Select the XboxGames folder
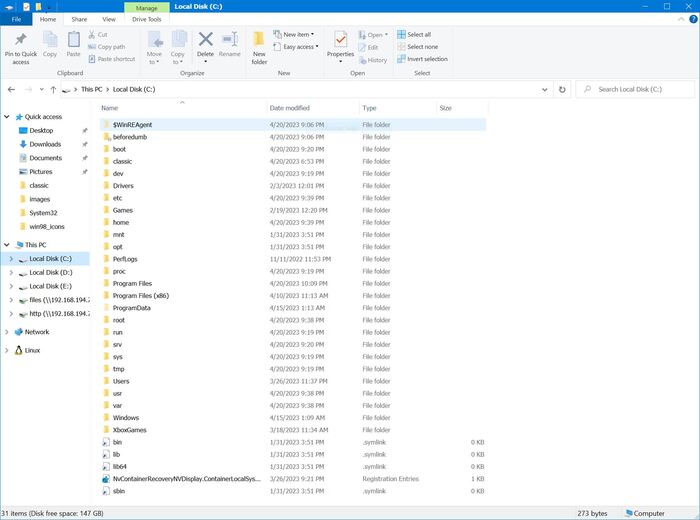Image resolution: width=700 pixels, height=520 pixels. pyautogui.click(x=292, y=430)
